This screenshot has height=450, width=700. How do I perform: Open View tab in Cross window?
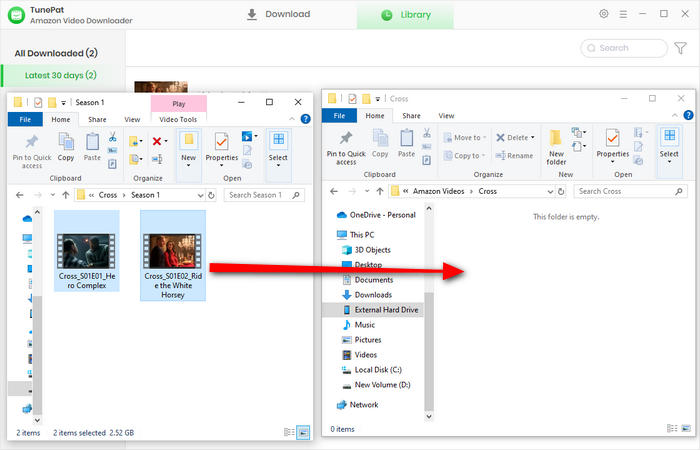pyautogui.click(x=446, y=116)
